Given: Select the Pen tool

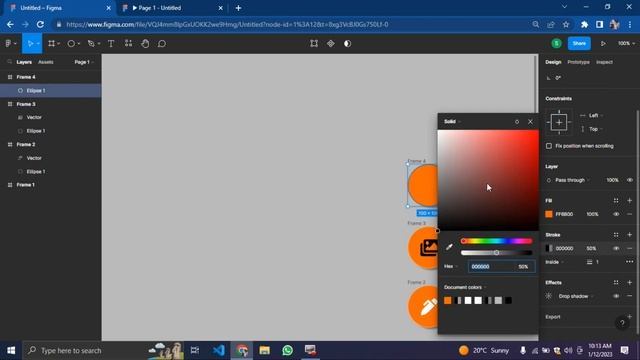Looking at the screenshot, I should click(x=91, y=43).
